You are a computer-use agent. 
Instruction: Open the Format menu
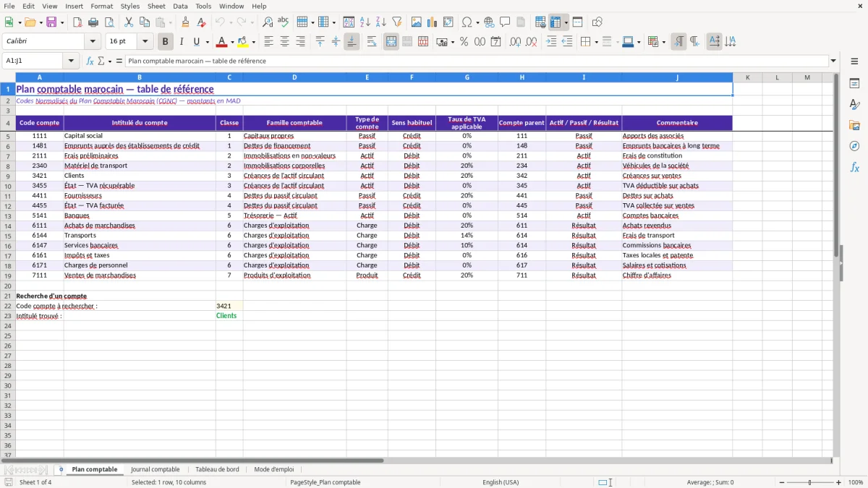[x=101, y=6]
